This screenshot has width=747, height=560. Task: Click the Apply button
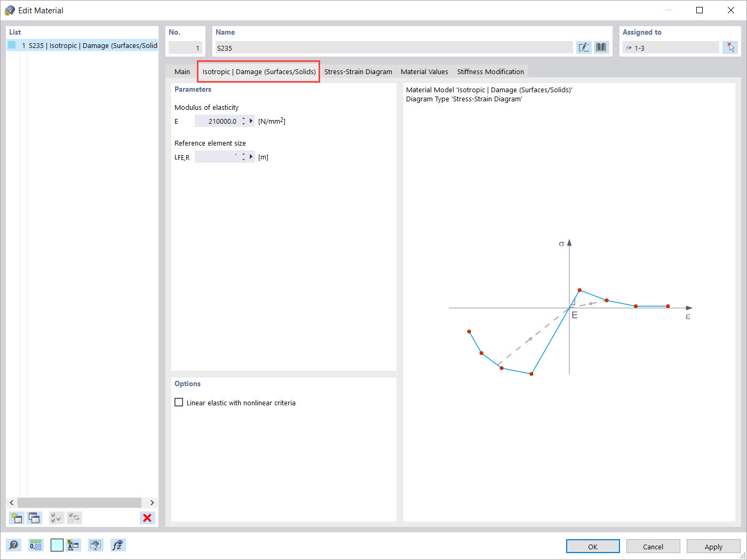click(x=713, y=546)
